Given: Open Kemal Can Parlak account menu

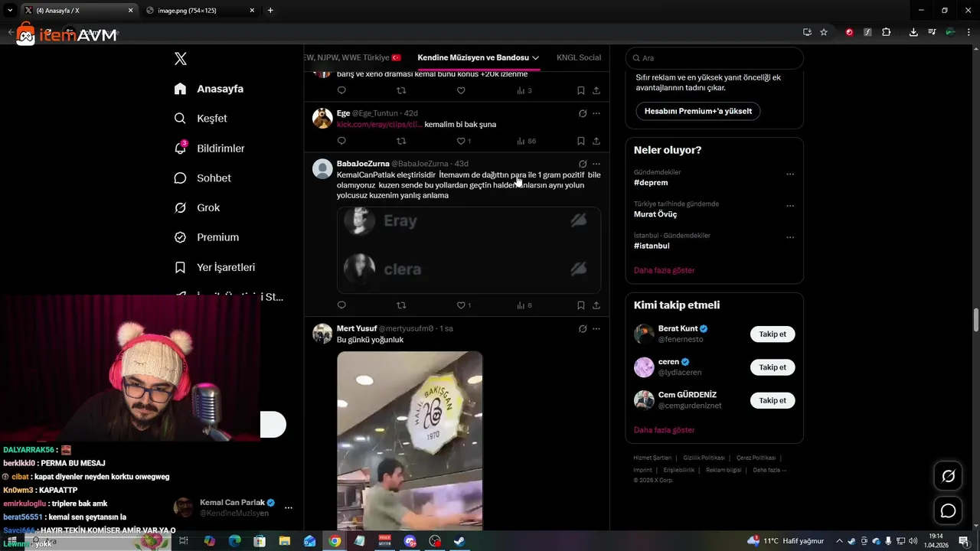Looking at the screenshot, I should click(234, 507).
